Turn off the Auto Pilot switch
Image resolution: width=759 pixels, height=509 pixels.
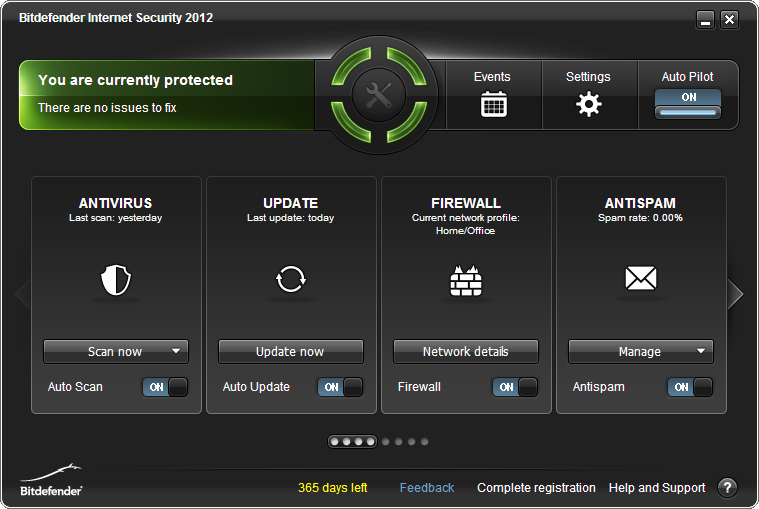688,104
